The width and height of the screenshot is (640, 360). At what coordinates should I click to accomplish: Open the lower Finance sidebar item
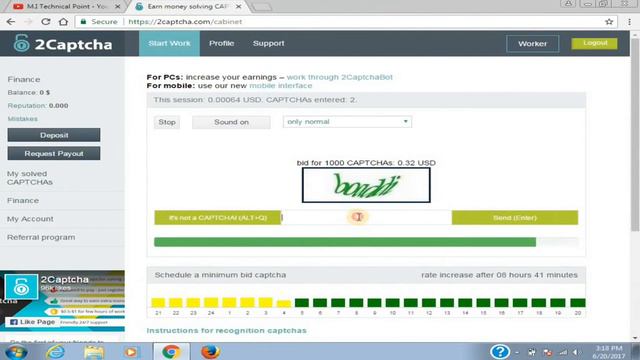tap(23, 200)
